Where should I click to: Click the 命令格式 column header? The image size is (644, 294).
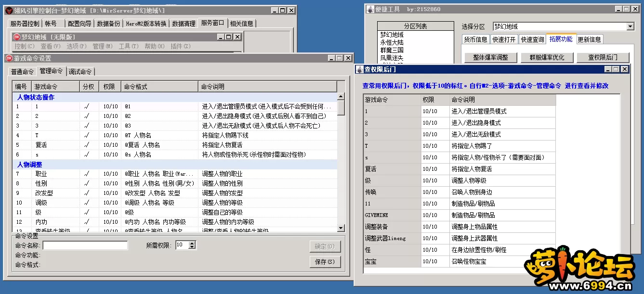159,87
